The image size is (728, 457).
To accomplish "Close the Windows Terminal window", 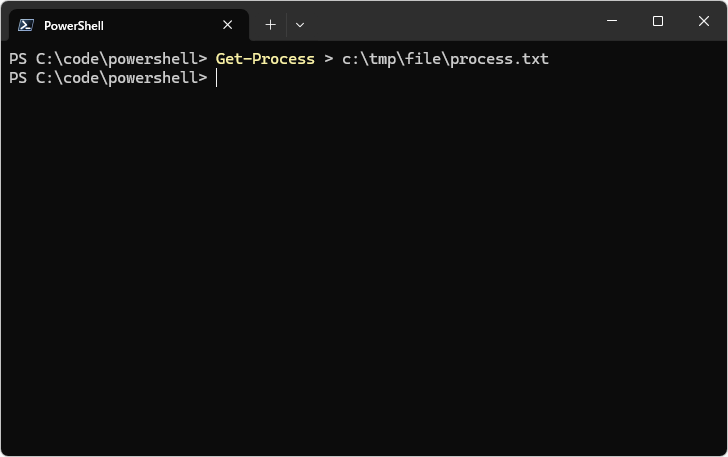I will [x=703, y=22].
